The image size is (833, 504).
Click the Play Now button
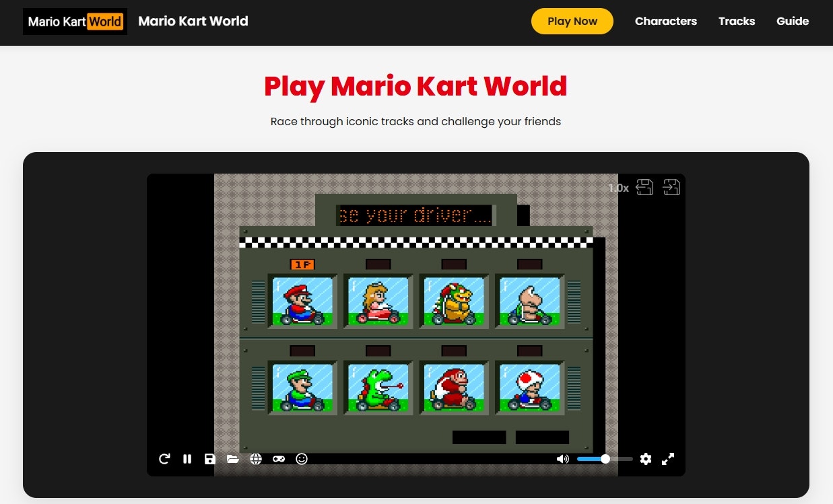click(x=572, y=21)
